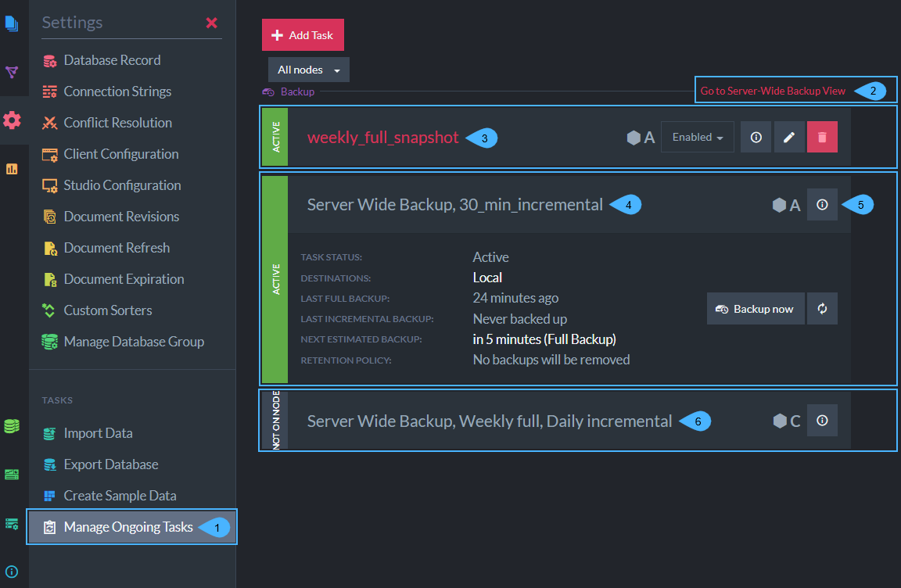Viewport: 901px width, 588px height.
Task: Show details of weekly_full_snapshot via the info icon
Action: pyautogui.click(x=756, y=137)
